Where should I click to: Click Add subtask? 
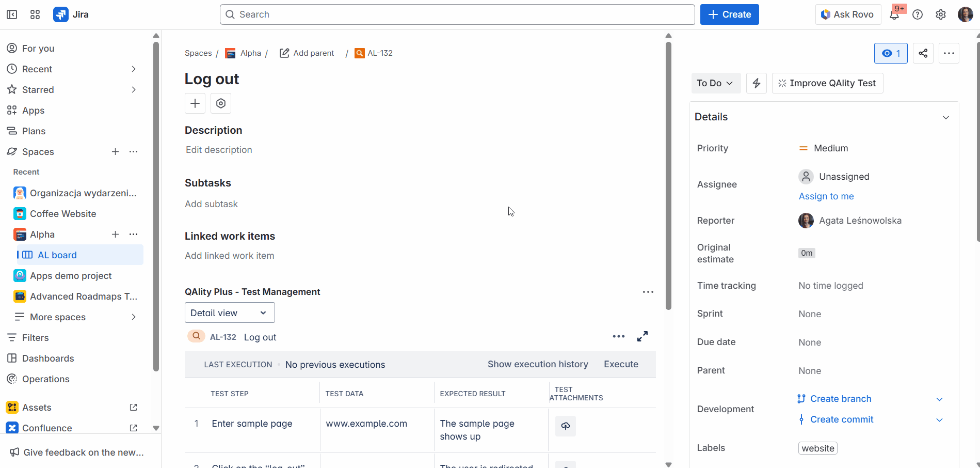pyautogui.click(x=212, y=204)
